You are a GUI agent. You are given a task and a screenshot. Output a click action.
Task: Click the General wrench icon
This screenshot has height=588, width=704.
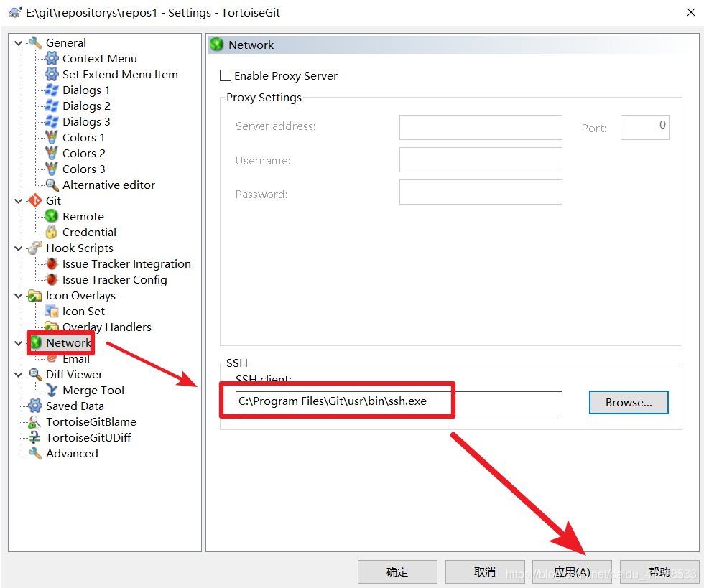[35, 42]
